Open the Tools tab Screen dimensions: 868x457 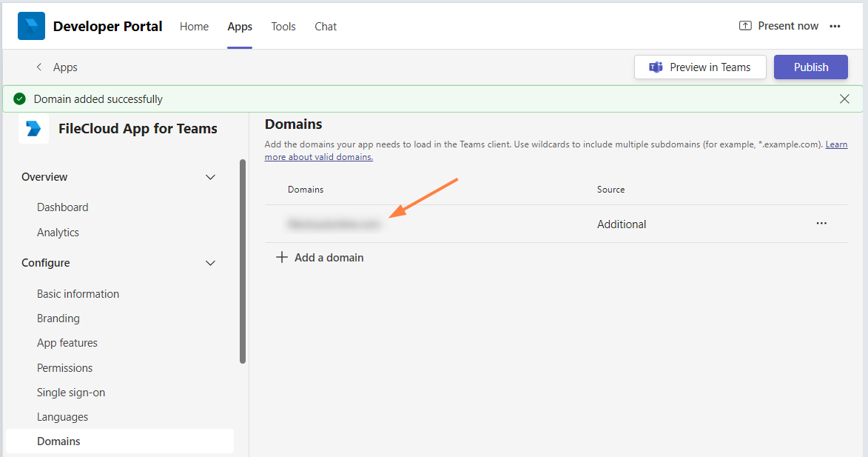pos(283,27)
